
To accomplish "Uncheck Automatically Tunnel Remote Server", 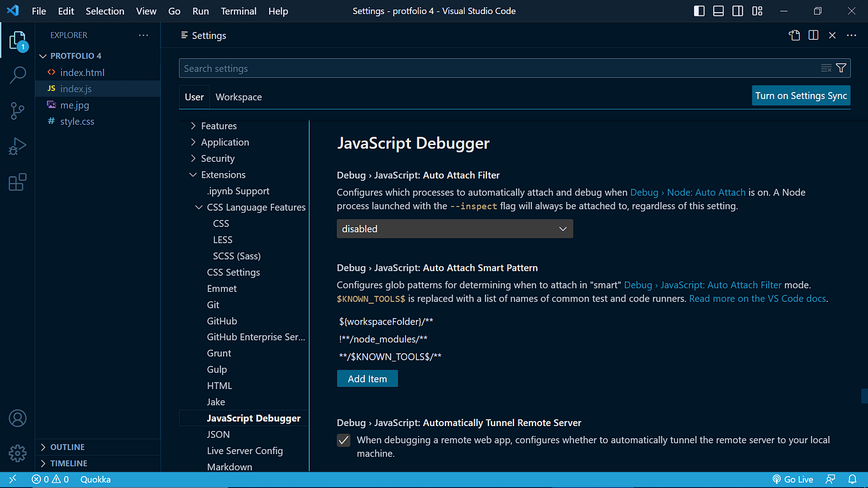I will 343,440.
